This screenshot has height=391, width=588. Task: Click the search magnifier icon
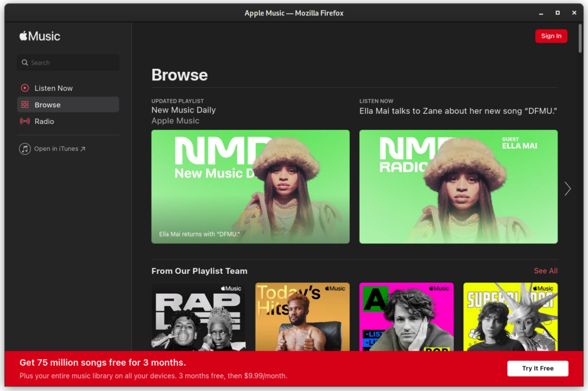point(25,63)
